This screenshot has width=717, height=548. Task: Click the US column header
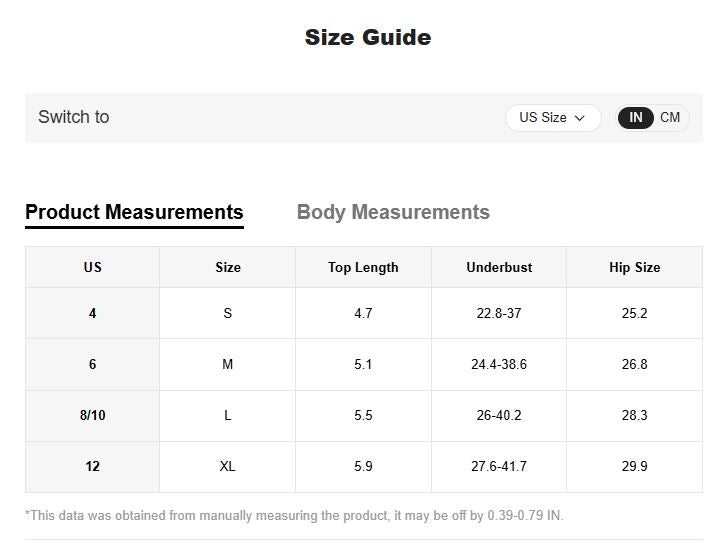tap(92, 267)
